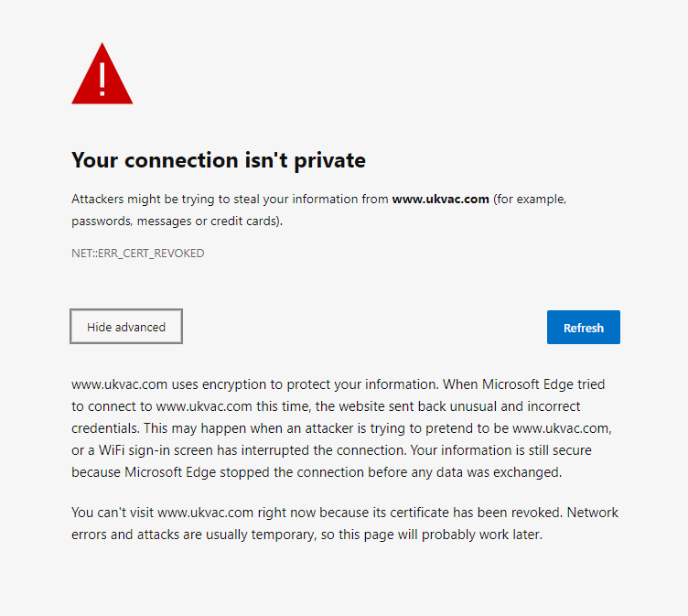Click the "Your connection isn't private" heading
688x616 pixels.
tap(219, 161)
